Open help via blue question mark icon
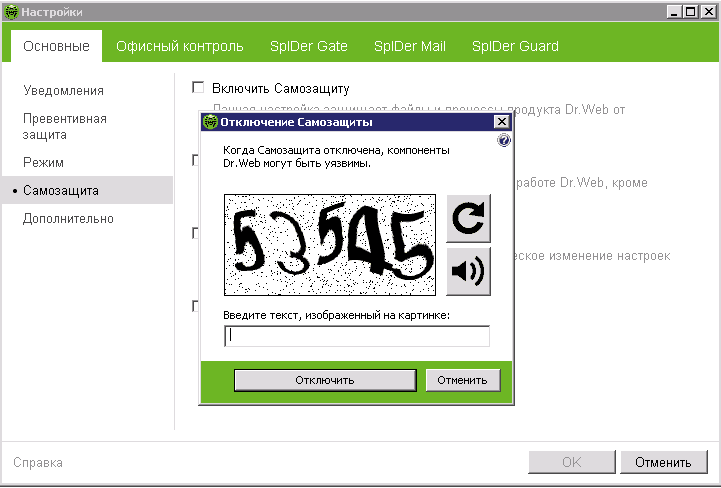721x488 pixels. 504,141
